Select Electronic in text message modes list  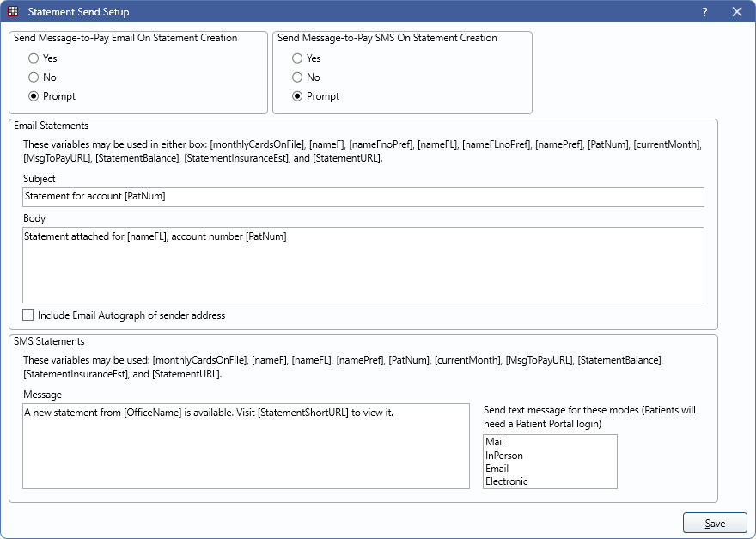[x=506, y=481]
